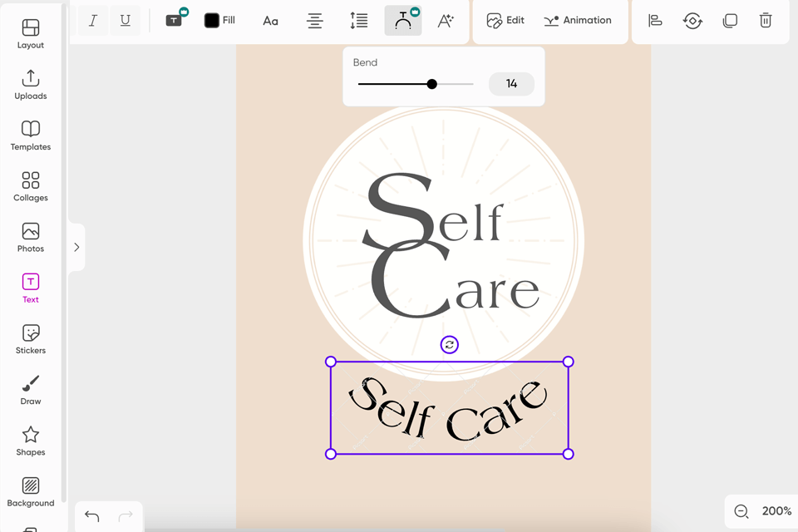Select the Draw tool
The image size is (798, 532).
click(x=31, y=391)
